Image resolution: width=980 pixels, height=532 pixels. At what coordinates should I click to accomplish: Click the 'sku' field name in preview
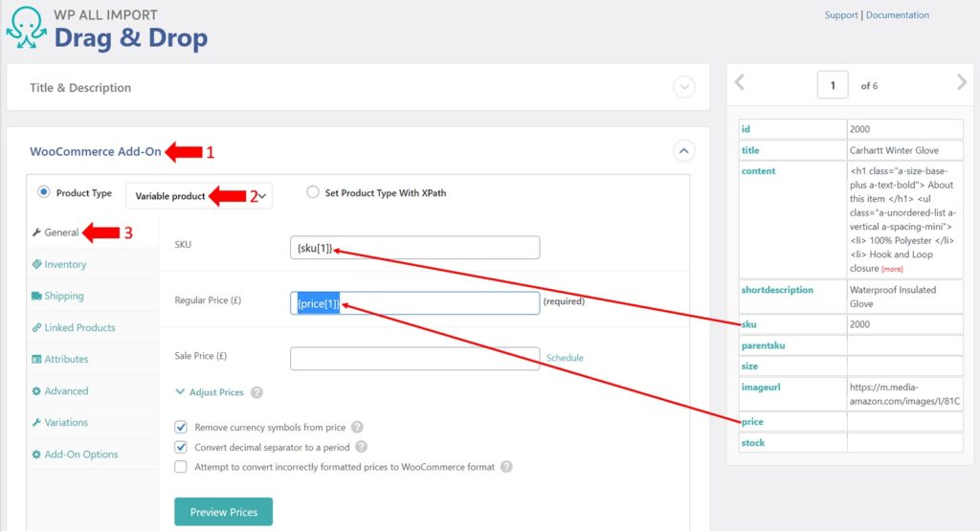pos(748,323)
